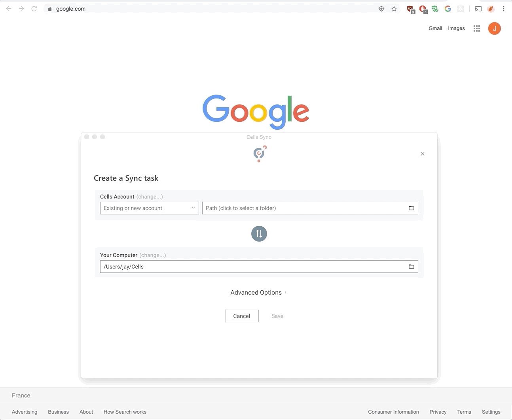Click the Chrome cast icon
The width and height of the screenshot is (512, 420).
tap(478, 9)
